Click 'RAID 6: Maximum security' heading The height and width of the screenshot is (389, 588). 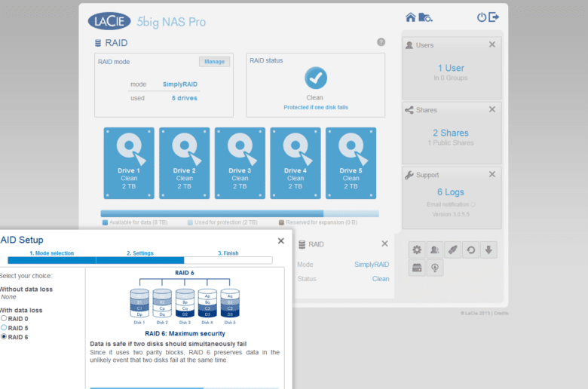click(185, 333)
